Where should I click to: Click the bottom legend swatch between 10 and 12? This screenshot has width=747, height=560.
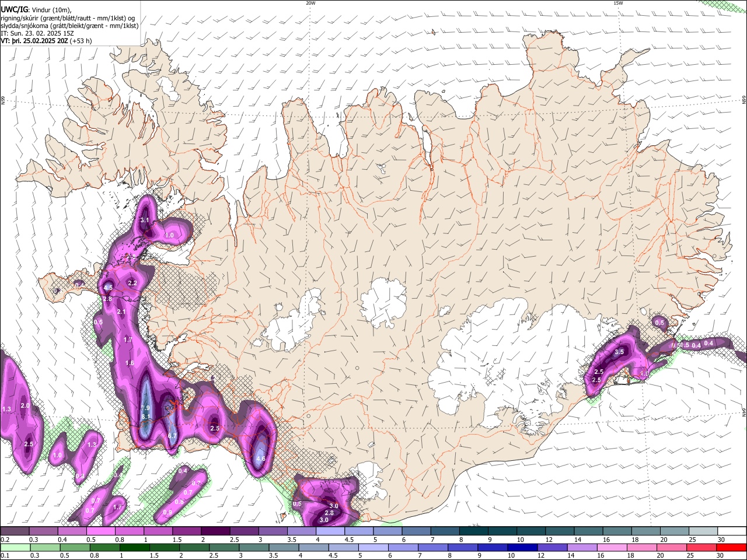[523, 547]
